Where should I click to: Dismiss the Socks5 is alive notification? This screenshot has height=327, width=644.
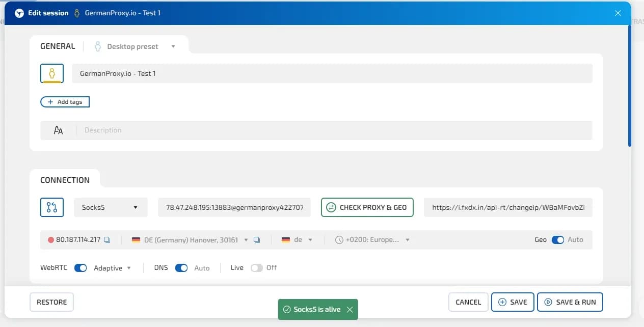coord(350,309)
